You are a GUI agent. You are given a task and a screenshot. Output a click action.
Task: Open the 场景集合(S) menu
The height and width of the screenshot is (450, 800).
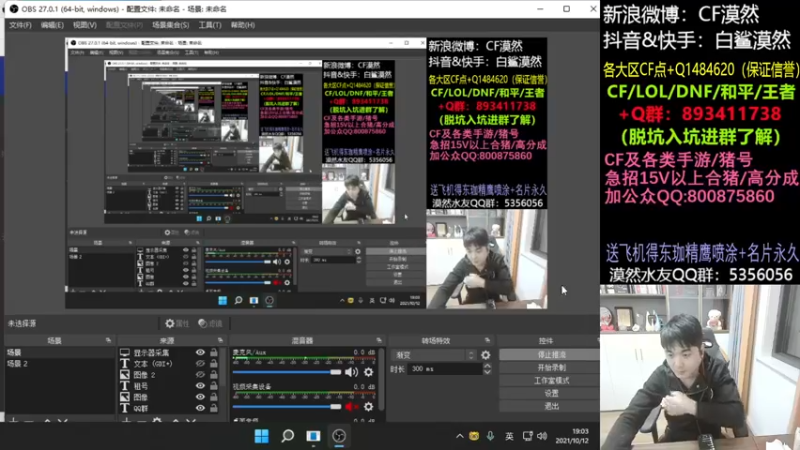click(170, 25)
